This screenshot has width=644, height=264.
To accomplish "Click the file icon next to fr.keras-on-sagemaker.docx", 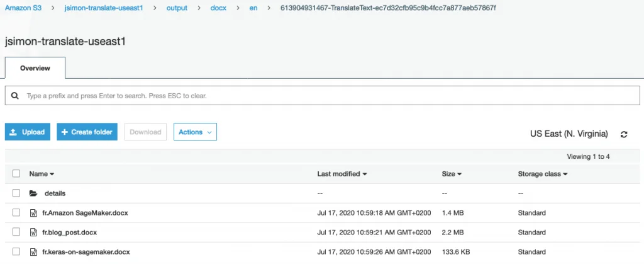I will pos(34,251).
